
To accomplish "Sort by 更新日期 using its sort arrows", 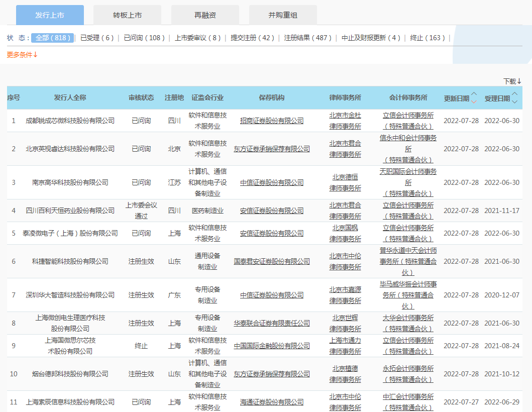I will 474,98.
